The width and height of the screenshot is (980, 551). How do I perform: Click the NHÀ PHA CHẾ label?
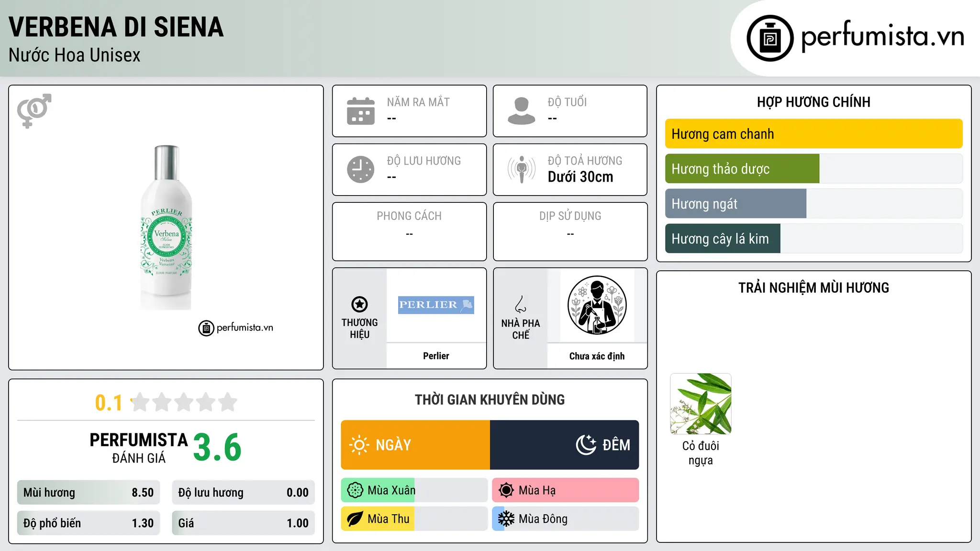521,329
